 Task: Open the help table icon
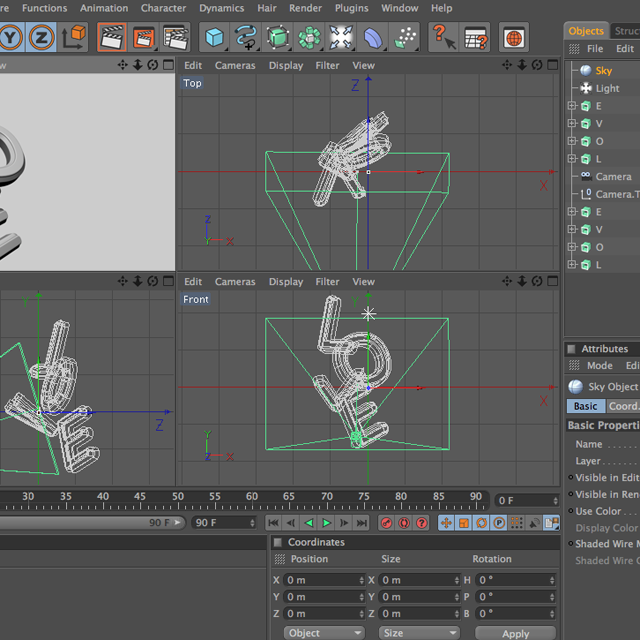pyautogui.click(x=476, y=38)
